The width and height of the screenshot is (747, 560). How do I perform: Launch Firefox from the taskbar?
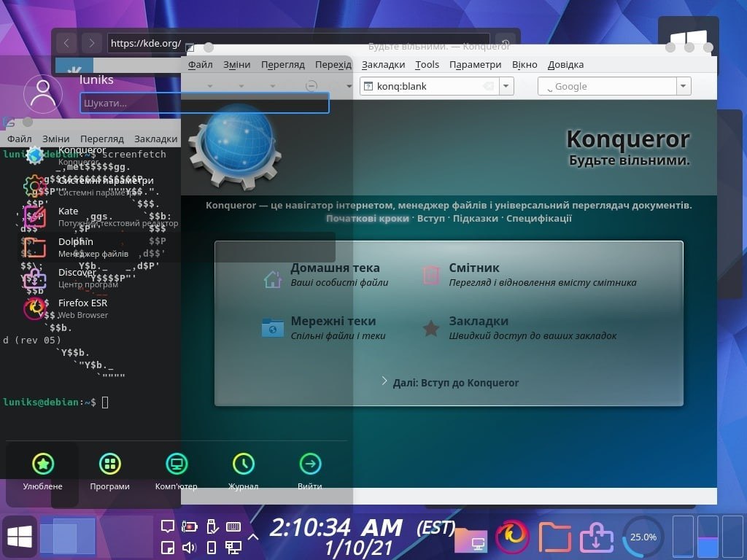tap(512, 537)
